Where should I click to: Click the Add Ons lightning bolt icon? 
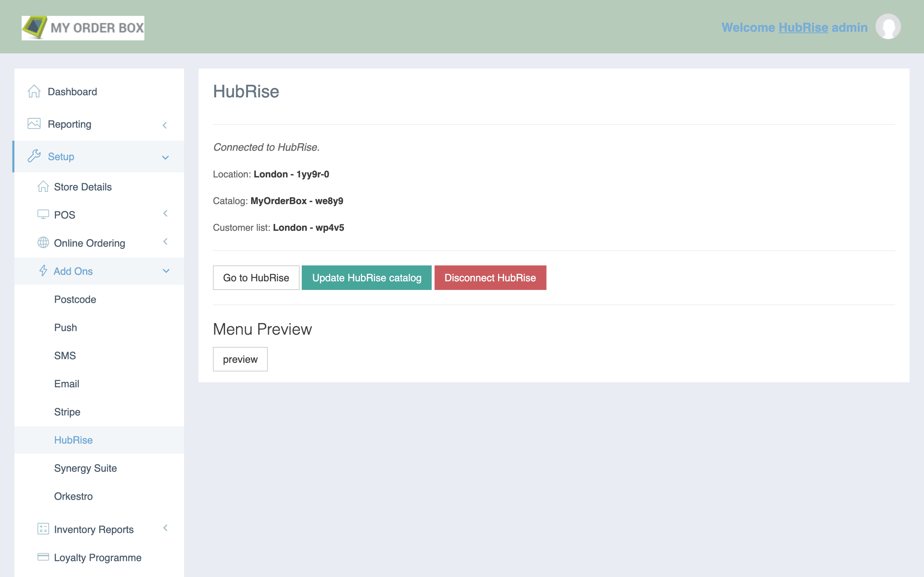tap(43, 271)
